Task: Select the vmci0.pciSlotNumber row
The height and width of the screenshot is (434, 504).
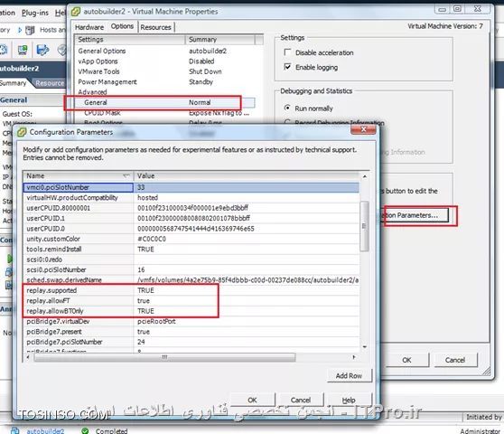Action: (191, 187)
